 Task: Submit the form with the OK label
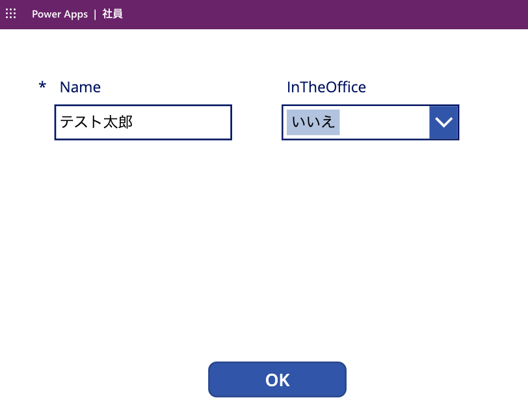coord(277,380)
